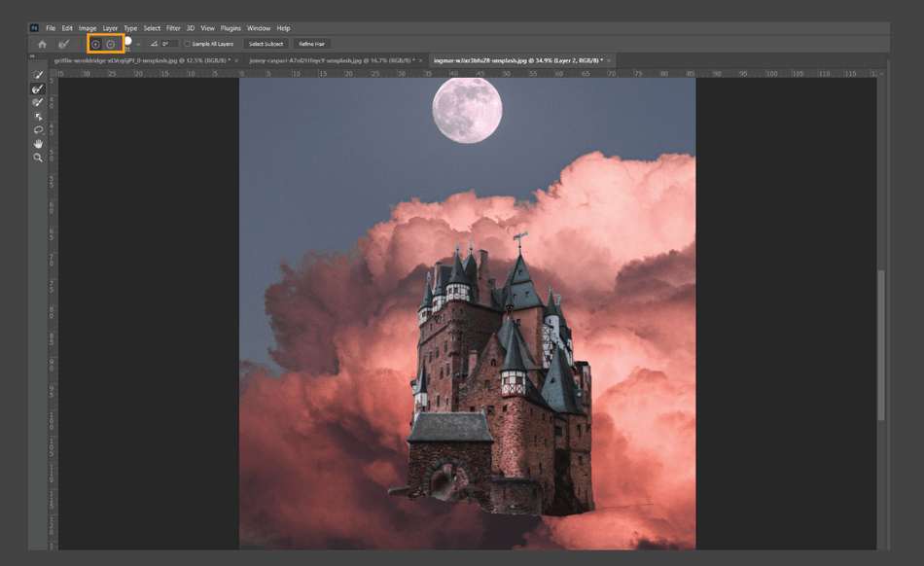Select the Brush tool in toolbar
The width and height of the screenshot is (924, 566).
click(38, 102)
